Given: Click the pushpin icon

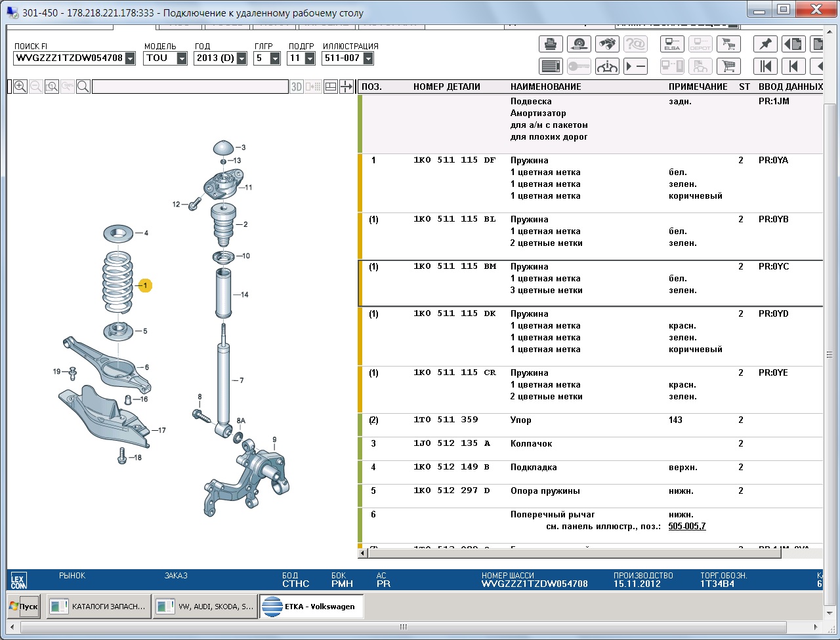Looking at the screenshot, I should (765, 44).
